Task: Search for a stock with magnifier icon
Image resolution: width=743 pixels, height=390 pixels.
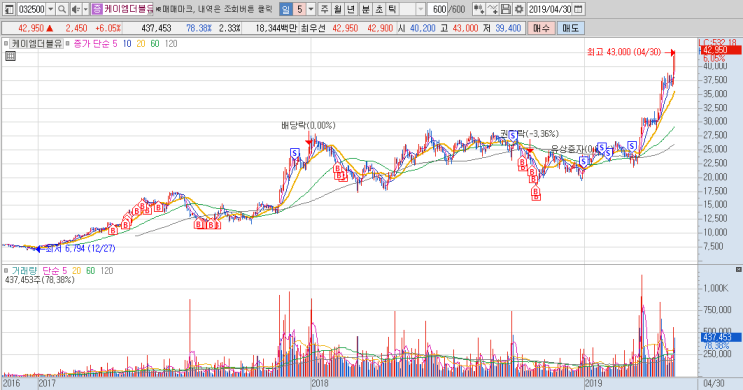Action: [x=62, y=9]
